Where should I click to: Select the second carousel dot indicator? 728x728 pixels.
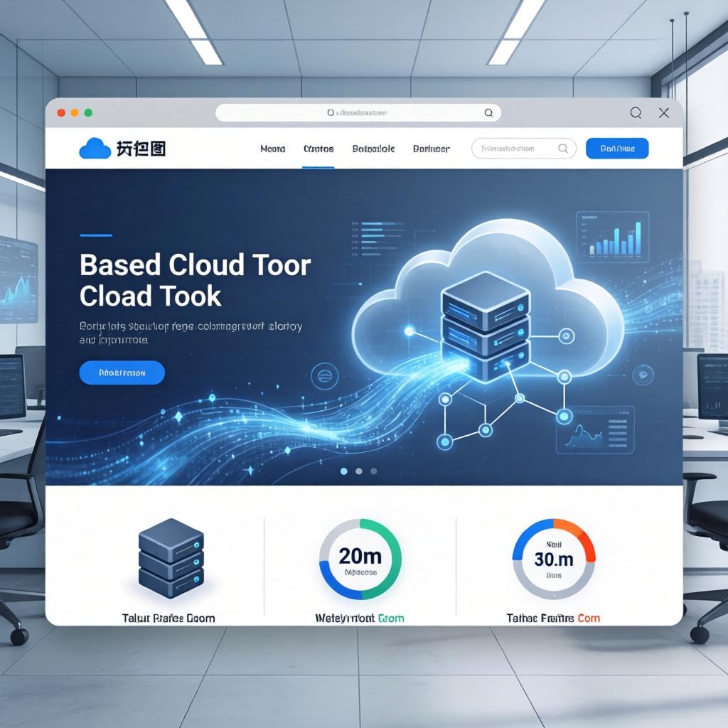(359, 471)
